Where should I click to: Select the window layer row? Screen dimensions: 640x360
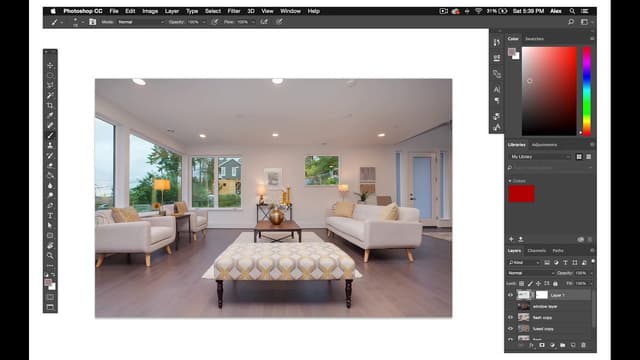coord(549,306)
